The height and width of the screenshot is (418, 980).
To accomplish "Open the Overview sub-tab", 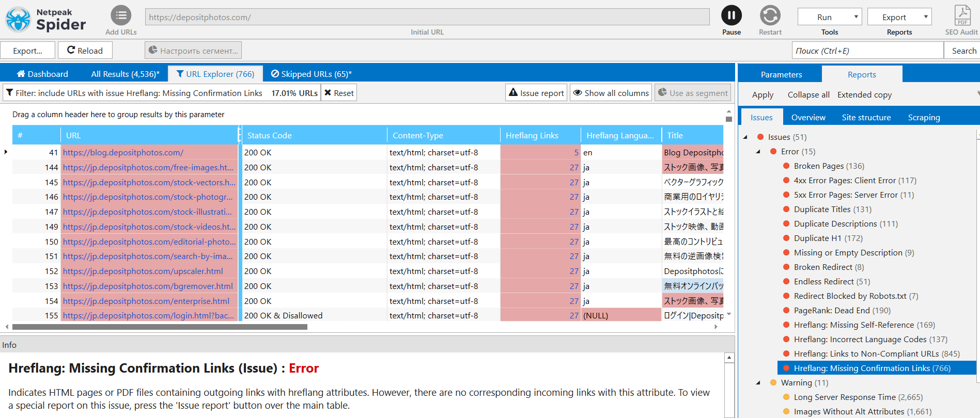I will click(808, 118).
